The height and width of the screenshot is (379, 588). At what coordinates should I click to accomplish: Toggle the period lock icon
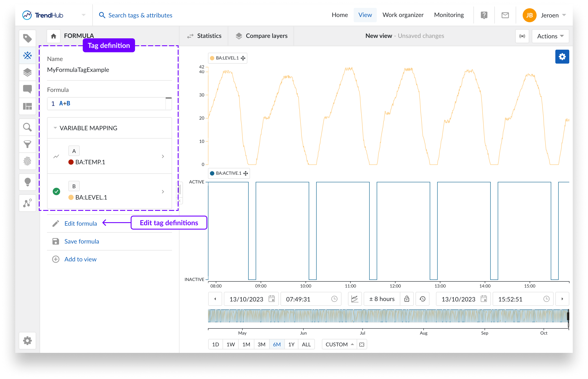(x=407, y=299)
